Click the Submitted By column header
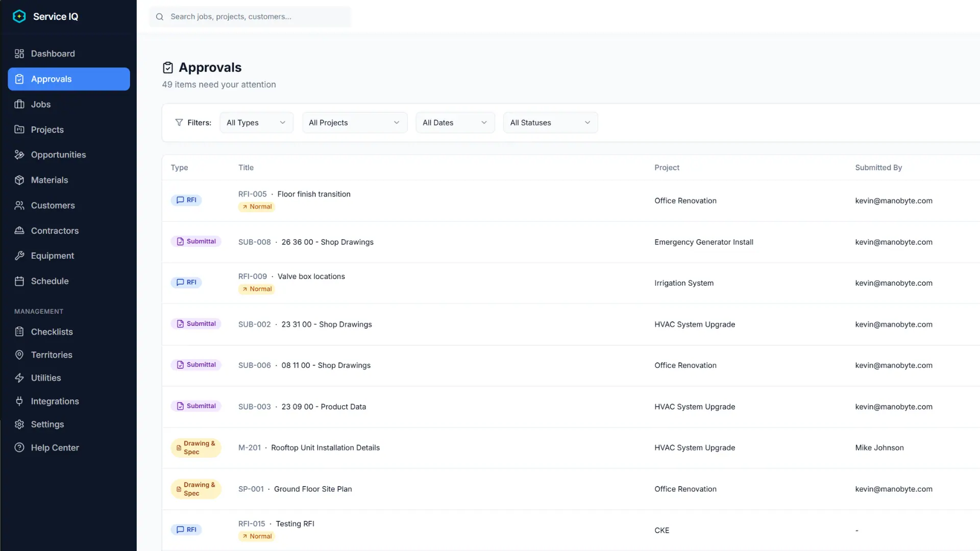 click(x=878, y=167)
